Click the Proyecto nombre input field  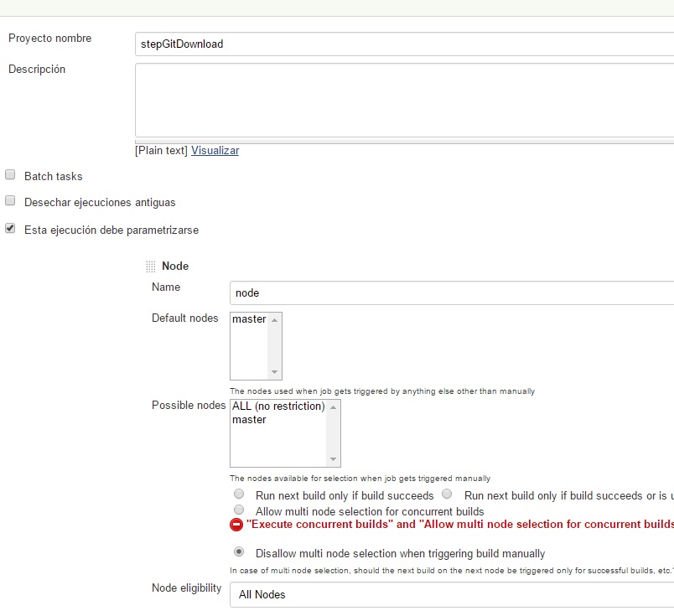click(x=404, y=44)
